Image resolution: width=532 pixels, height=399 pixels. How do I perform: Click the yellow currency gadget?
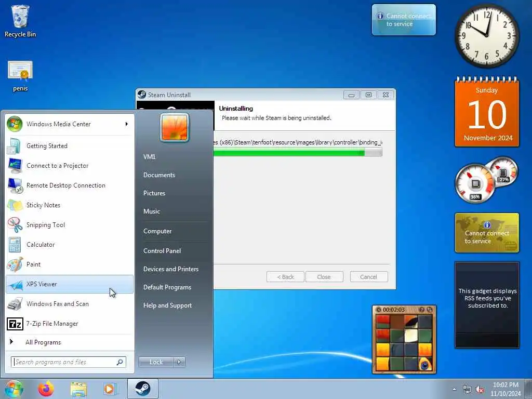click(x=487, y=233)
